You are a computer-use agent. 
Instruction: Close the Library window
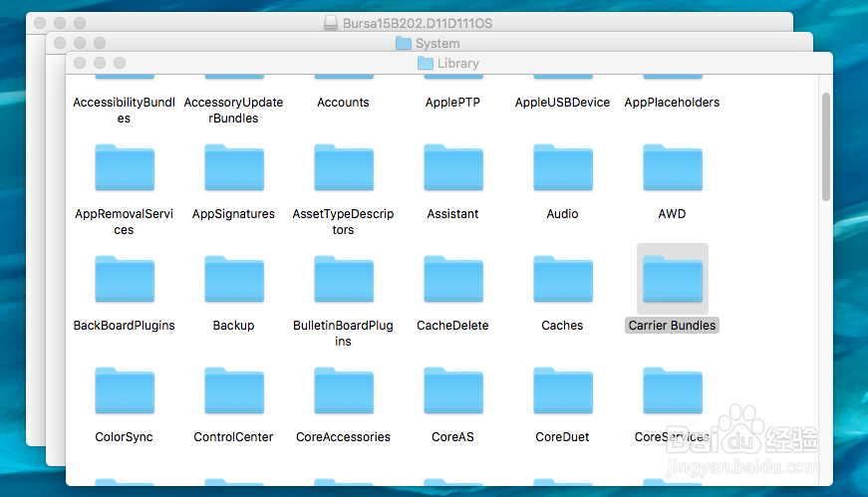tap(80, 63)
